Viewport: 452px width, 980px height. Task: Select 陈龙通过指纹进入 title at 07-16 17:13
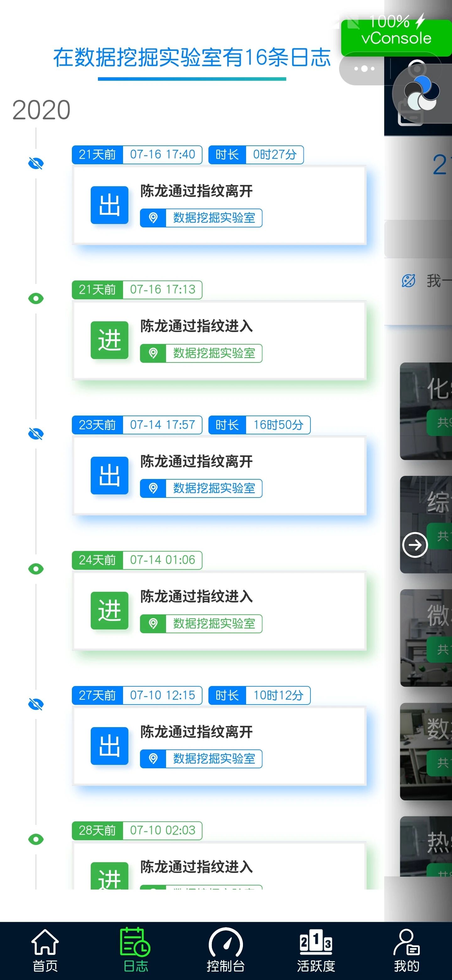[196, 326]
